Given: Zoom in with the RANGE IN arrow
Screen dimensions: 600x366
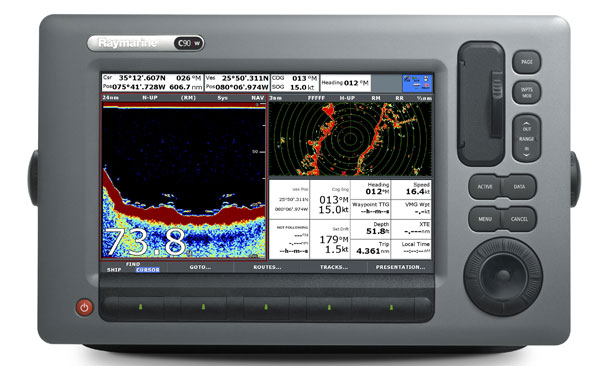Looking at the screenshot, I should [x=527, y=151].
